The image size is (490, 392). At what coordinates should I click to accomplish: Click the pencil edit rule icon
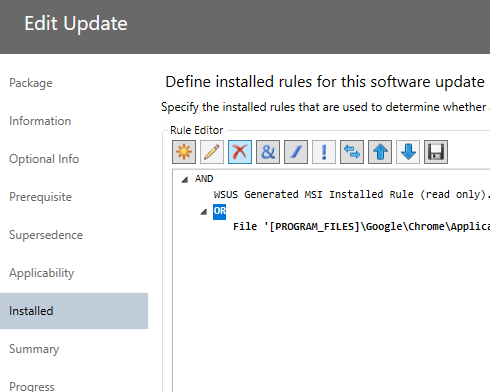pyautogui.click(x=212, y=152)
